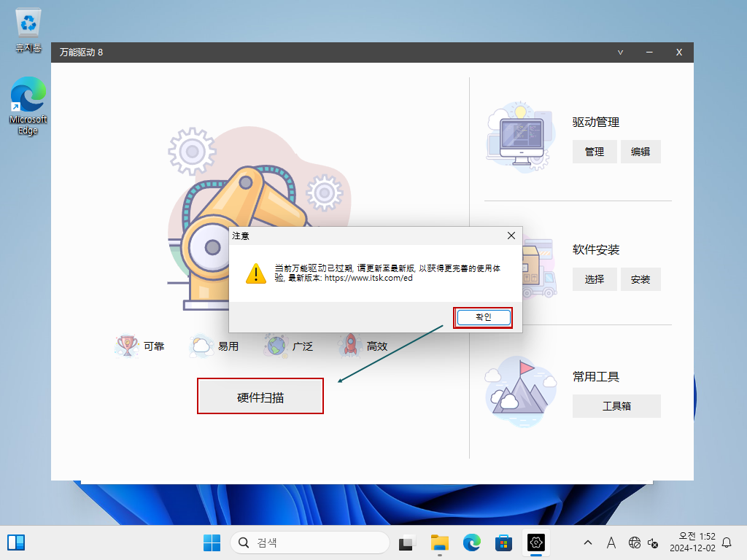Open File Explorer from the taskbar
Image resolution: width=747 pixels, height=560 pixels.
click(x=439, y=542)
